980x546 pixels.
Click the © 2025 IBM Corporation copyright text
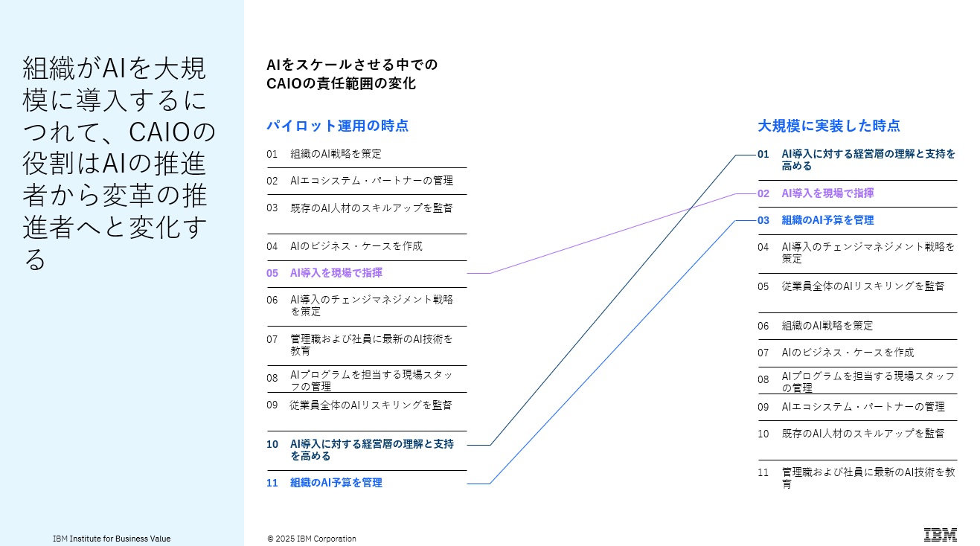pyautogui.click(x=312, y=539)
